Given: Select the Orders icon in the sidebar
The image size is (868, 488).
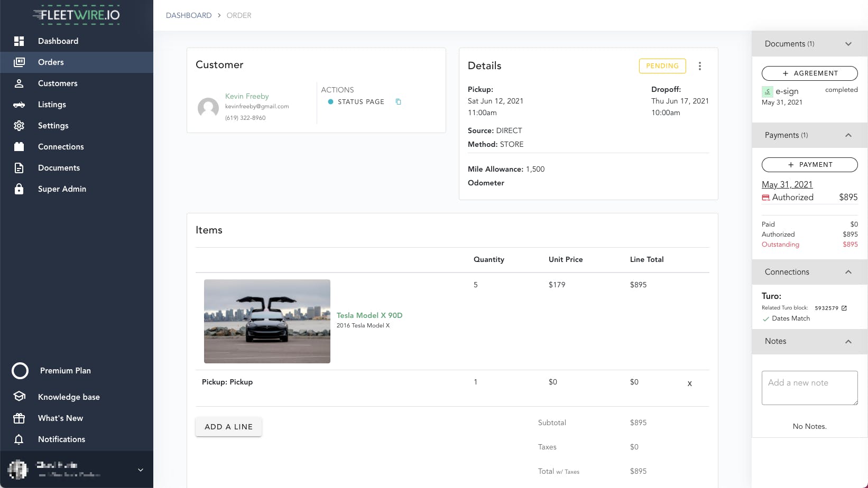Looking at the screenshot, I should click(x=19, y=62).
